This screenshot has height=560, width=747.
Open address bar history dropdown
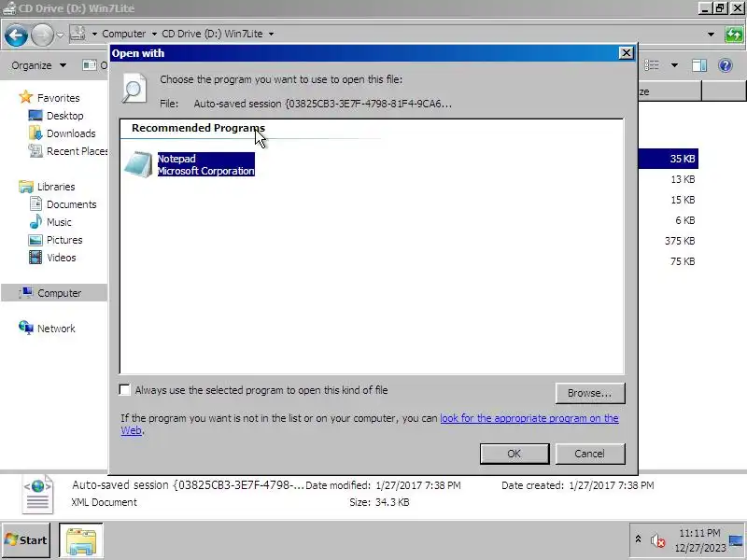coord(711,34)
